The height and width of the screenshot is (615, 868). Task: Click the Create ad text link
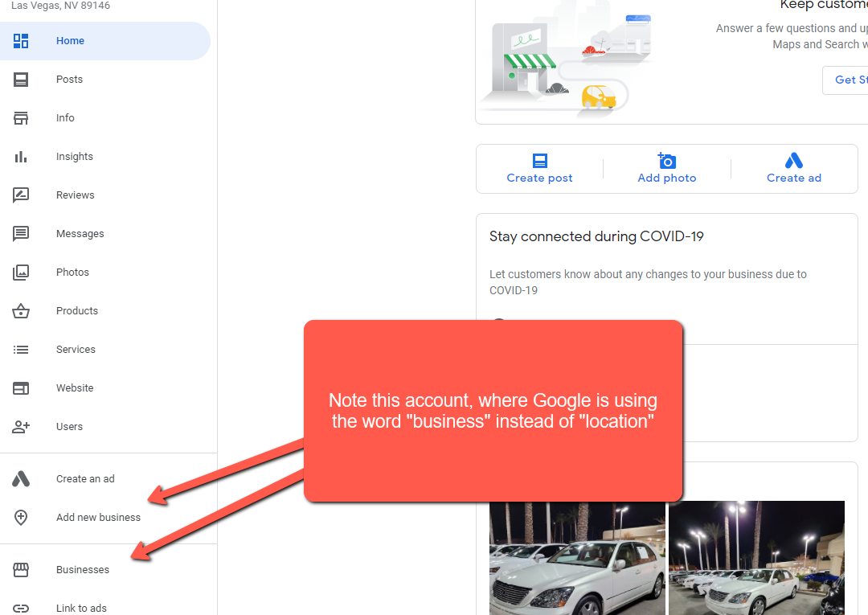coord(794,178)
